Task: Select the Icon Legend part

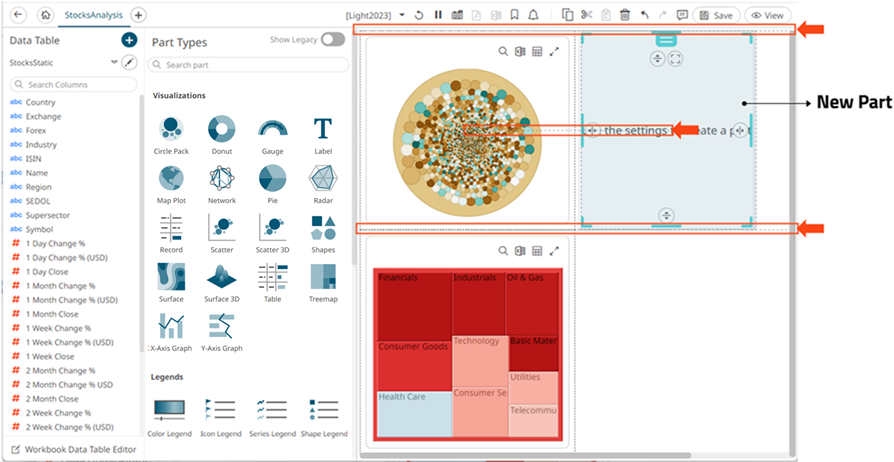Action: 221,418
